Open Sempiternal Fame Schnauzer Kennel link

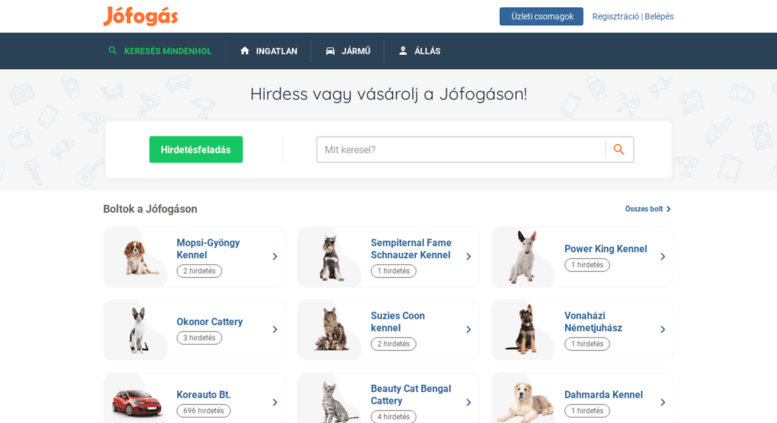[x=411, y=249]
